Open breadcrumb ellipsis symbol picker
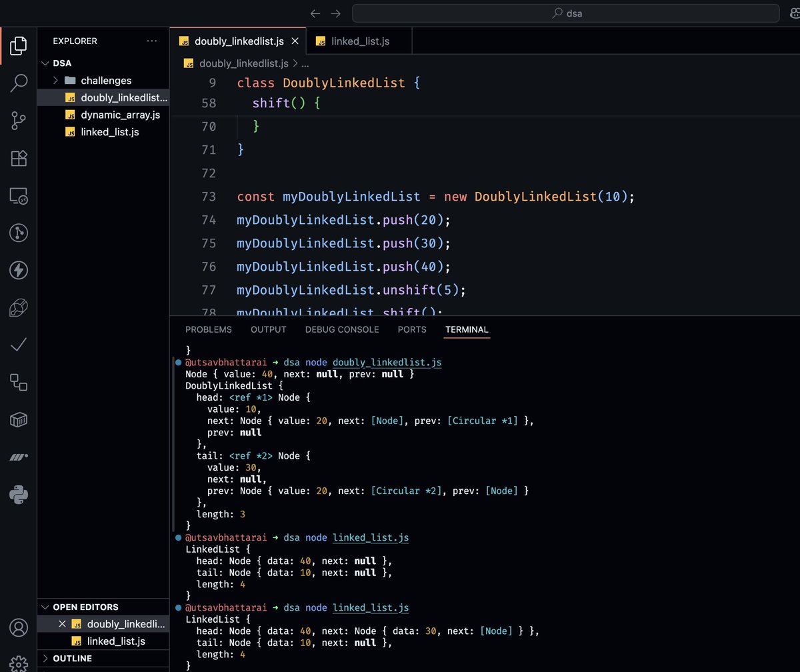Screen dimensions: 800x672 coord(305,63)
